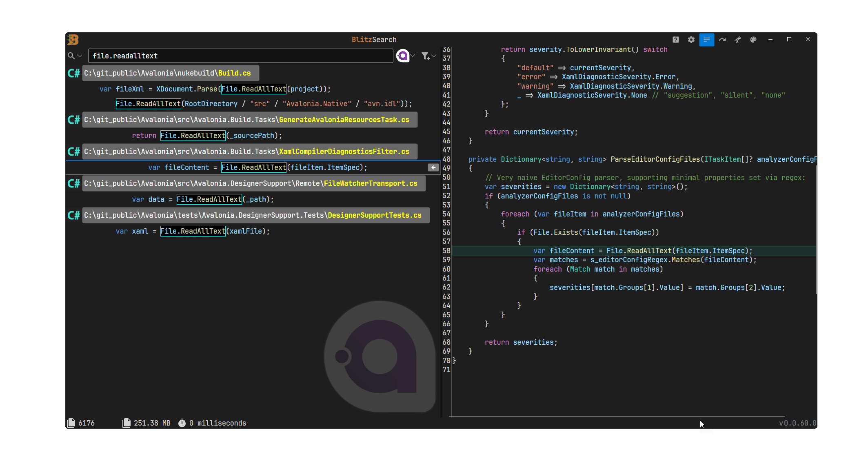Viewport: 868px width, 466px height.
Task: Open DesignerSupportTests.cs result header
Action: pyautogui.click(x=256, y=215)
